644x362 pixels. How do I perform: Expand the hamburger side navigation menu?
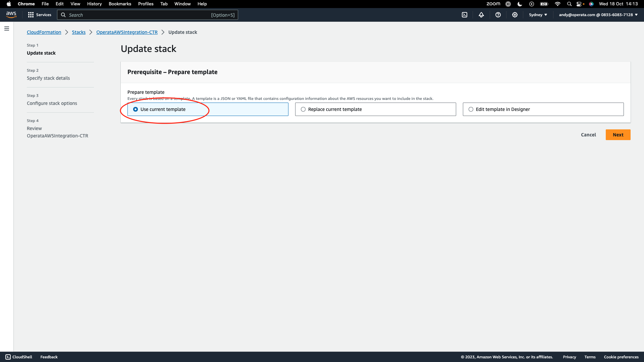click(x=7, y=28)
